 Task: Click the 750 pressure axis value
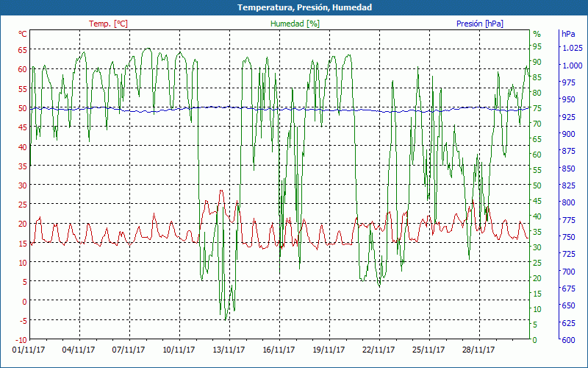pyautogui.click(x=569, y=237)
